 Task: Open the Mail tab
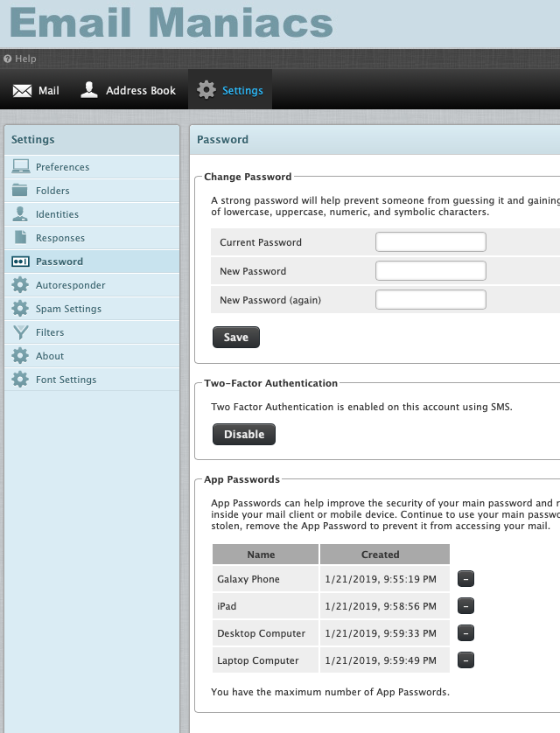(x=36, y=90)
